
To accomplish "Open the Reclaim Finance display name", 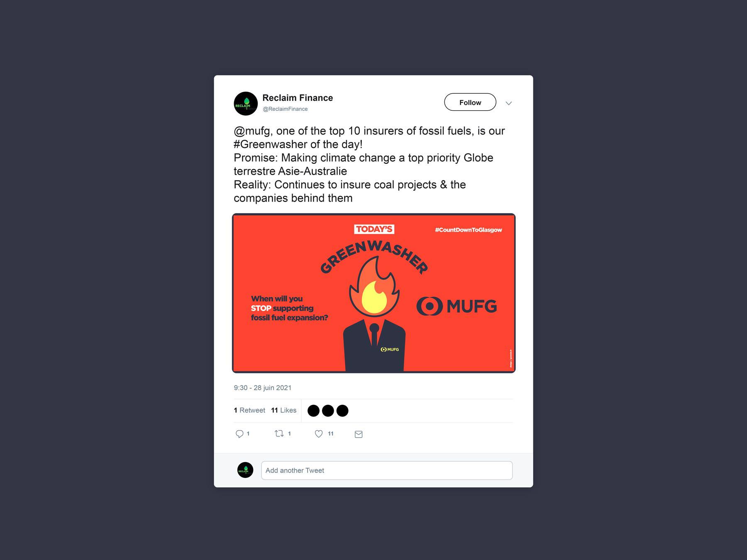I will click(x=298, y=98).
